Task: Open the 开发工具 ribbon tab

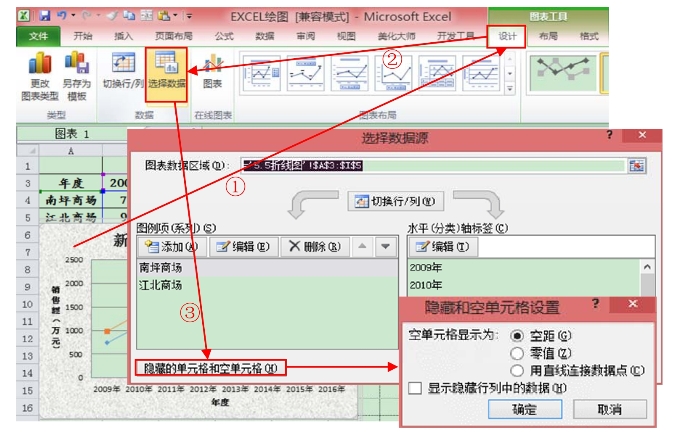Action: (x=455, y=36)
